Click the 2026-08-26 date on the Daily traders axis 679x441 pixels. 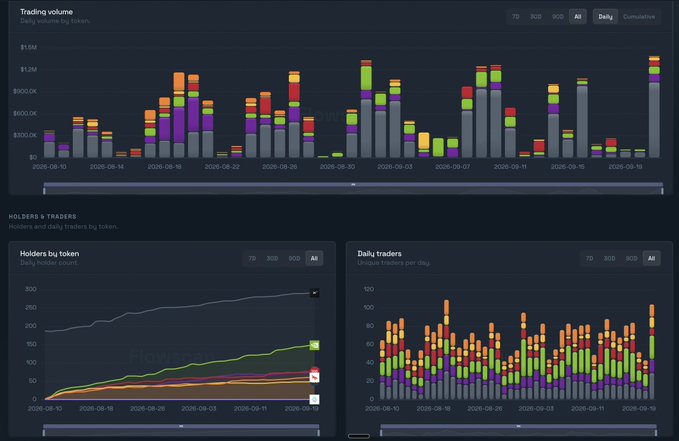(485, 408)
